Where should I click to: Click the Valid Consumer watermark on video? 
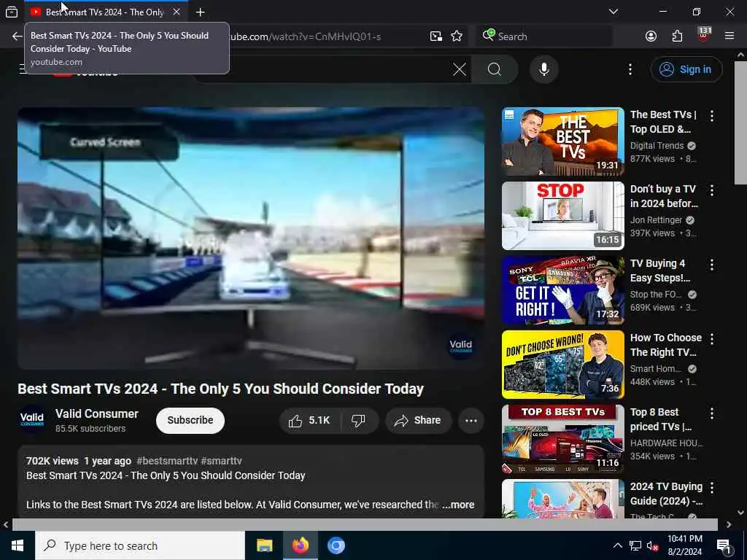click(x=461, y=346)
